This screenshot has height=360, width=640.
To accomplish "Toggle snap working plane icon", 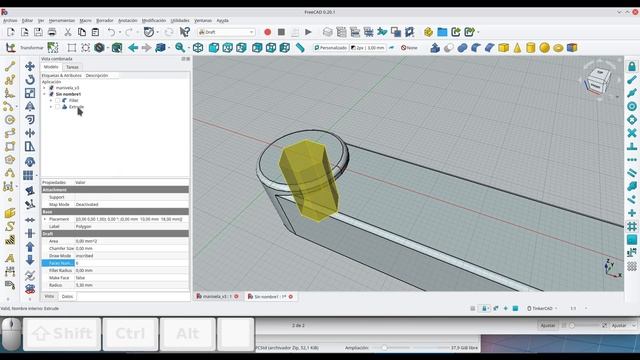I will point(632,239).
